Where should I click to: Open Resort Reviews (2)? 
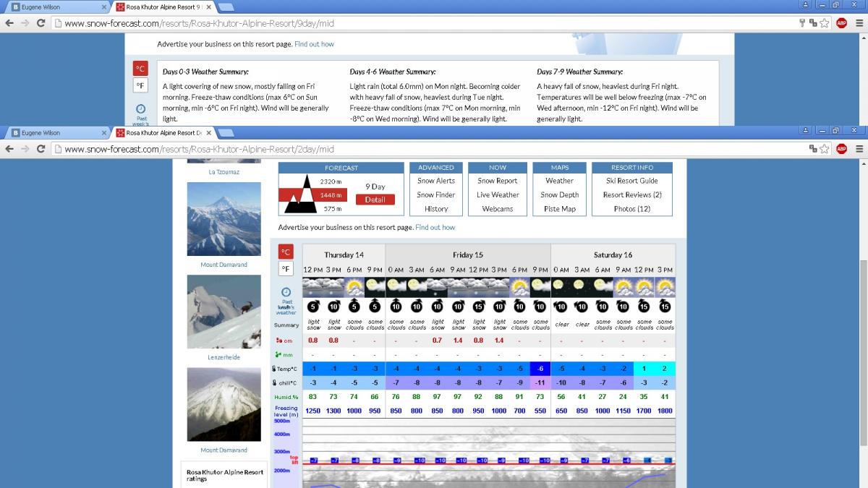pyautogui.click(x=631, y=194)
